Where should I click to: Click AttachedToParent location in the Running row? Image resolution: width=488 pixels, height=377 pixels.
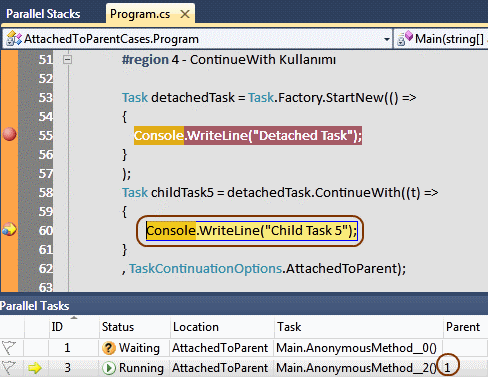click(x=220, y=368)
